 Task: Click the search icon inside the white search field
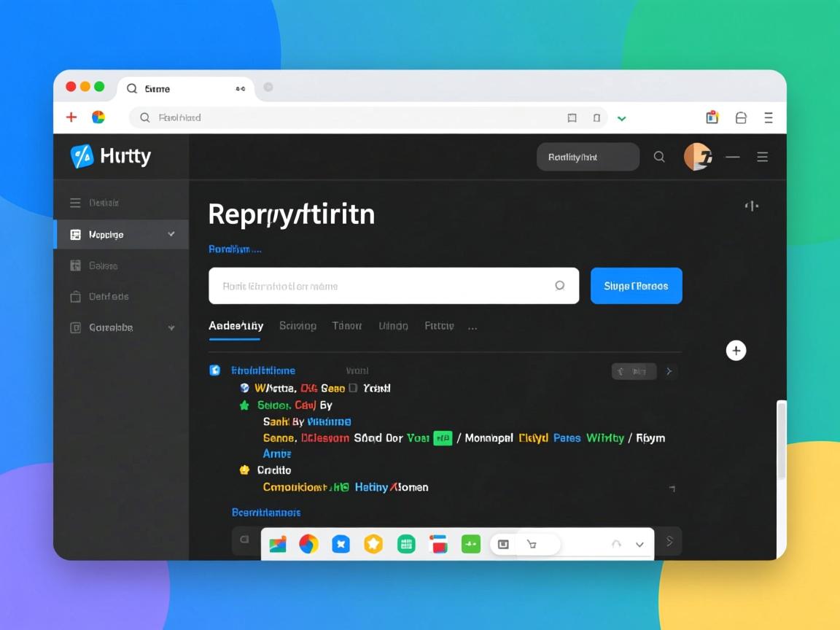point(559,286)
